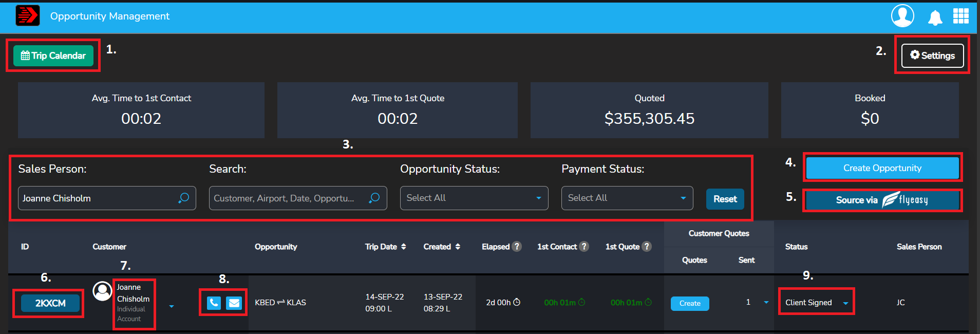Screen dimensions: 980x334
Task: Click the user profile avatar icon
Action: pyautogui.click(x=902, y=16)
